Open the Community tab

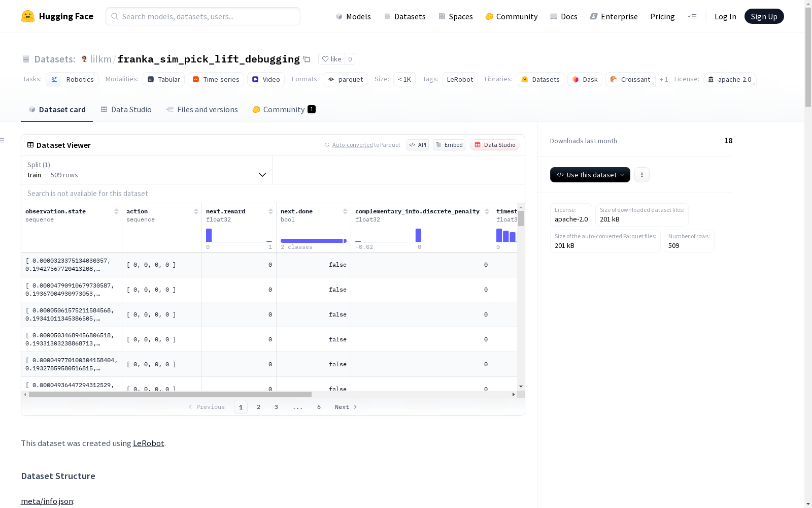coord(284,109)
